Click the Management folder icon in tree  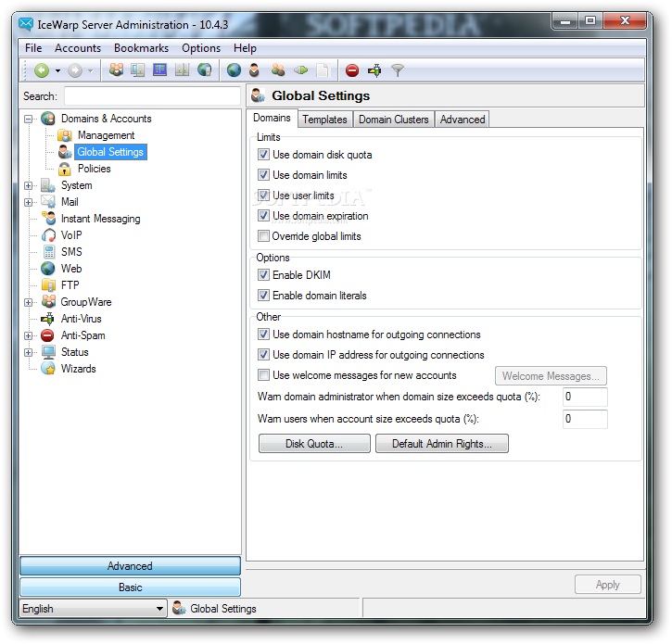pyautogui.click(x=65, y=135)
